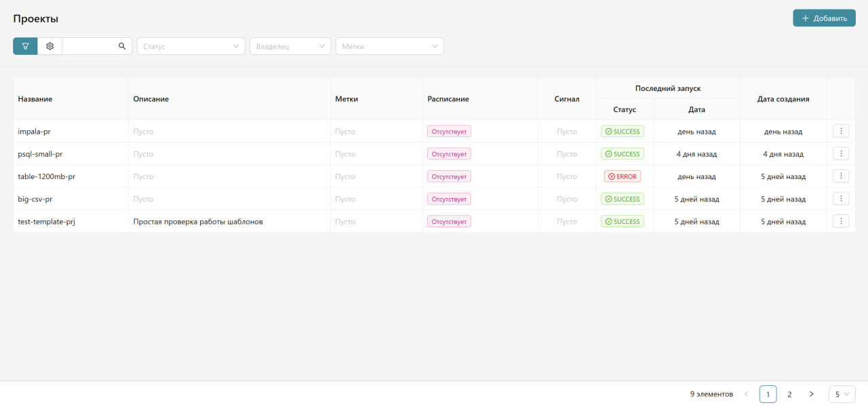Click ERROR status badge of table-1200mb-pr
Viewport: 868px width, 405px height.
(623, 176)
